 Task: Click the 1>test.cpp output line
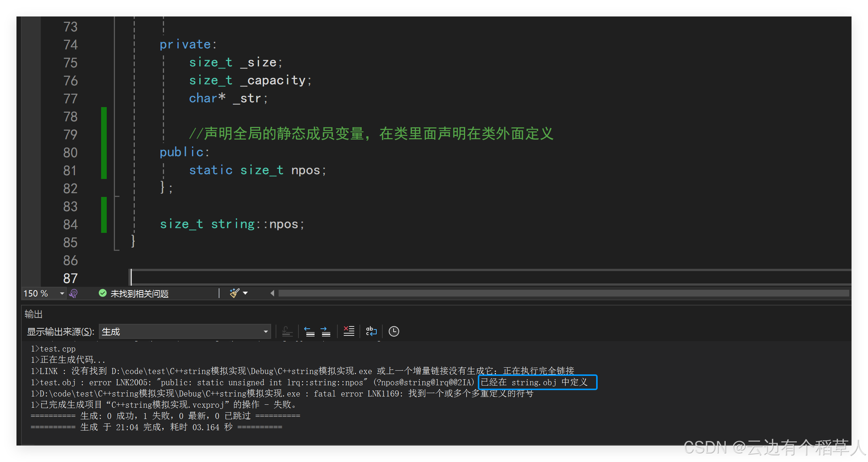pos(53,349)
